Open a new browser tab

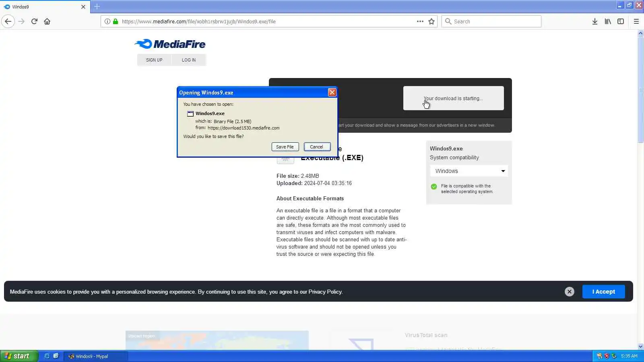(97, 6)
